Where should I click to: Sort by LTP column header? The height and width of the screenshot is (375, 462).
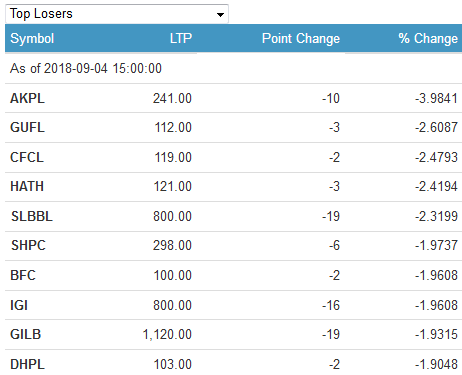coord(181,38)
